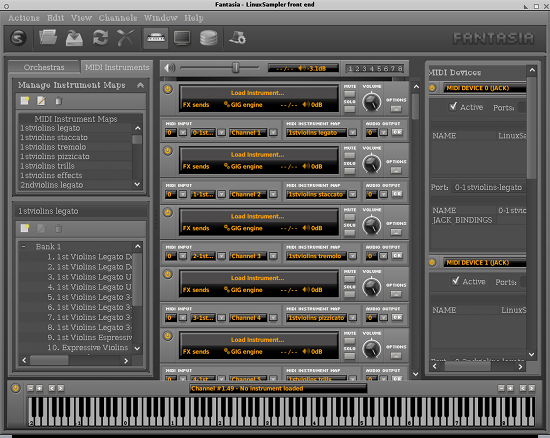Click the Port 0-1stviolins-legato field
The width and height of the screenshot is (550, 438).
(x=488, y=187)
